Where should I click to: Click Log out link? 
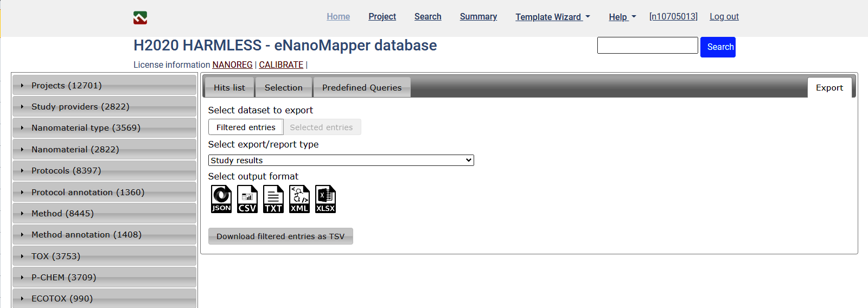pyautogui.click(x=724, y=17)
